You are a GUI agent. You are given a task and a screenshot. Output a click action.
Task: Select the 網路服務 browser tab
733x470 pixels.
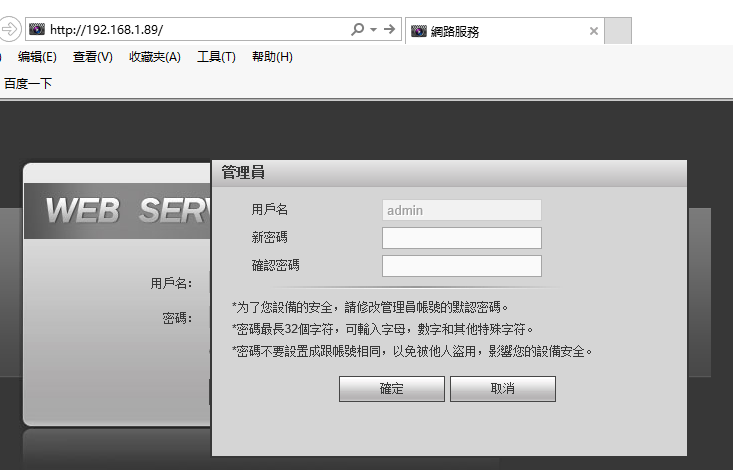[504, 31]
